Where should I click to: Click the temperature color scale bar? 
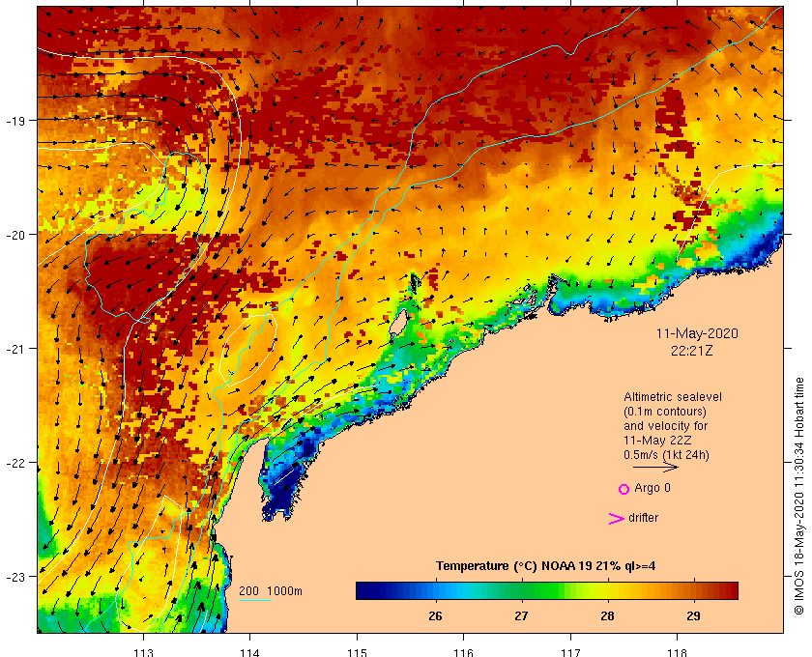pos(547,590)
